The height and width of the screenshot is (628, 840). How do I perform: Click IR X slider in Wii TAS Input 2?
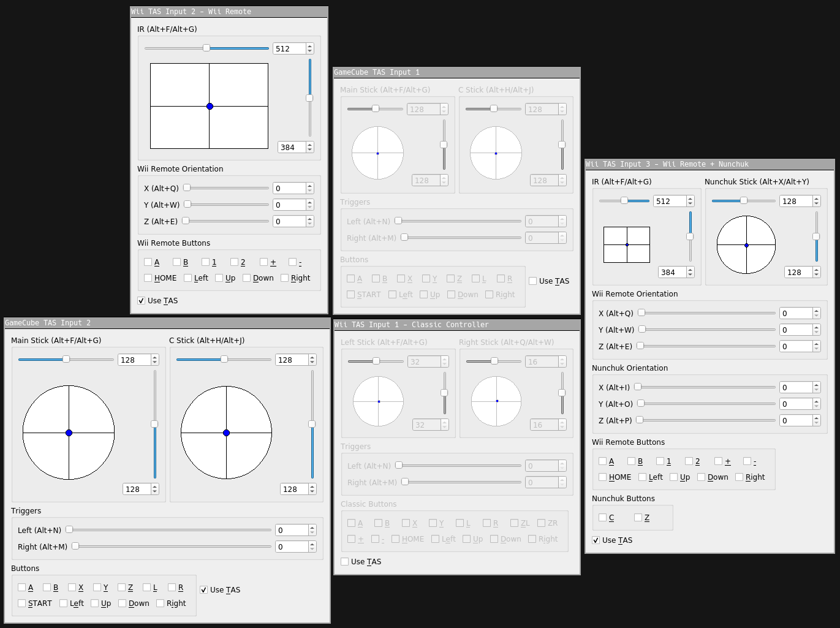(206, 48)
